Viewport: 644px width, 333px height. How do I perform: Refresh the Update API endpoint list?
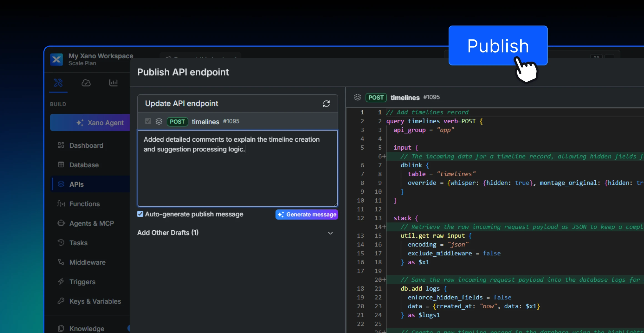(326, 104)
